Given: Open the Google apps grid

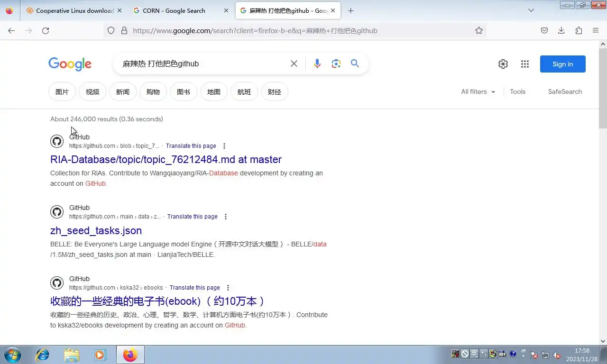Looking at the screenshot, I should point(524,64).
